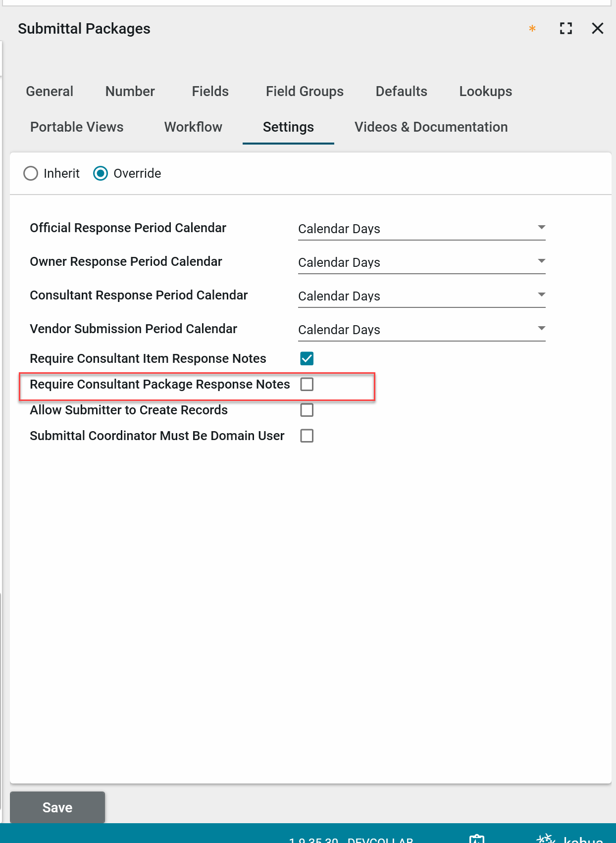Uncheck Require Consultant Item Response Notes
The image size is (616, 843).
coord(307,358)
